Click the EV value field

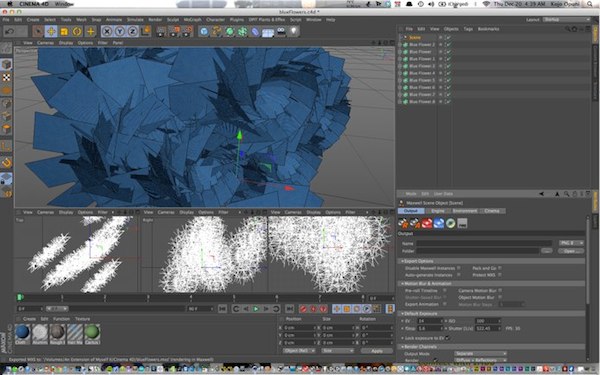click(430, 321)
